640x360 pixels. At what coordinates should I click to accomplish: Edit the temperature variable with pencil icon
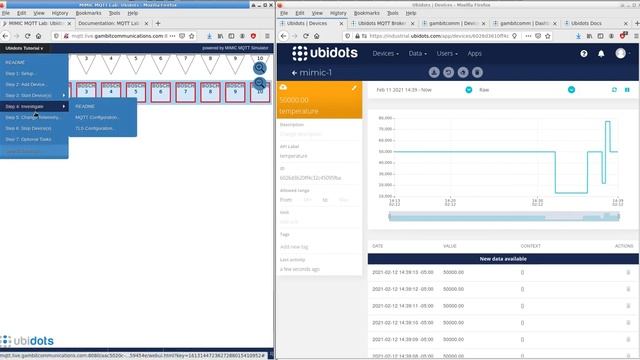[x=354, y=88]
